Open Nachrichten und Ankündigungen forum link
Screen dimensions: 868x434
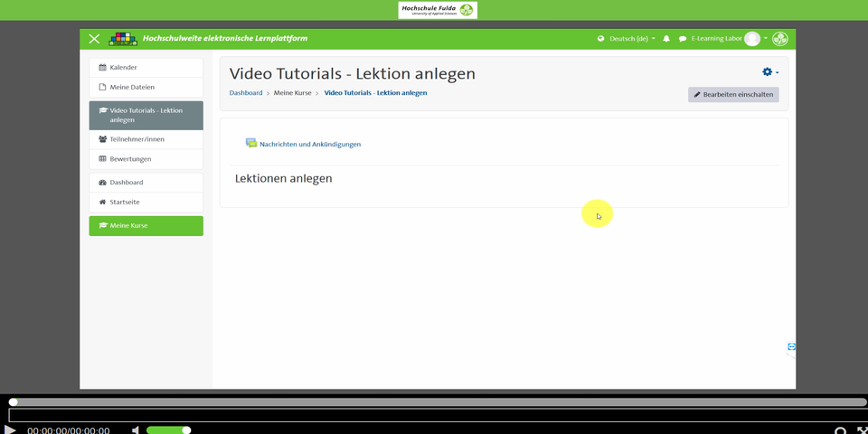[310, 145]
